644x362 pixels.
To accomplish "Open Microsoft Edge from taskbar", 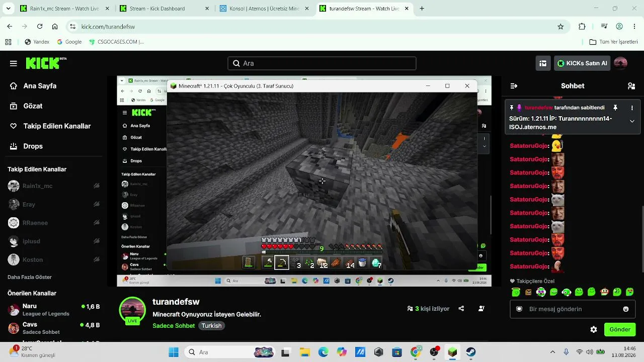I will pyautogui.click(x=323, y=352).
